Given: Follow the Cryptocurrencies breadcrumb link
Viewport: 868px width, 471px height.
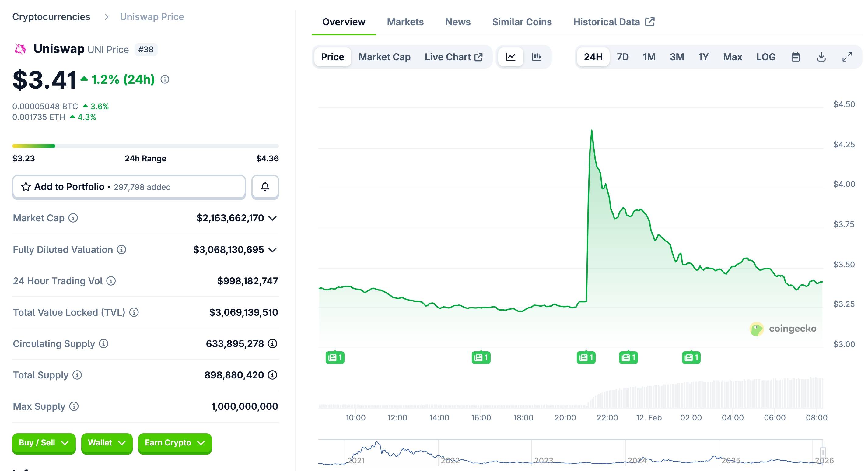Looking at the screenshot, I should pos(51,16).
